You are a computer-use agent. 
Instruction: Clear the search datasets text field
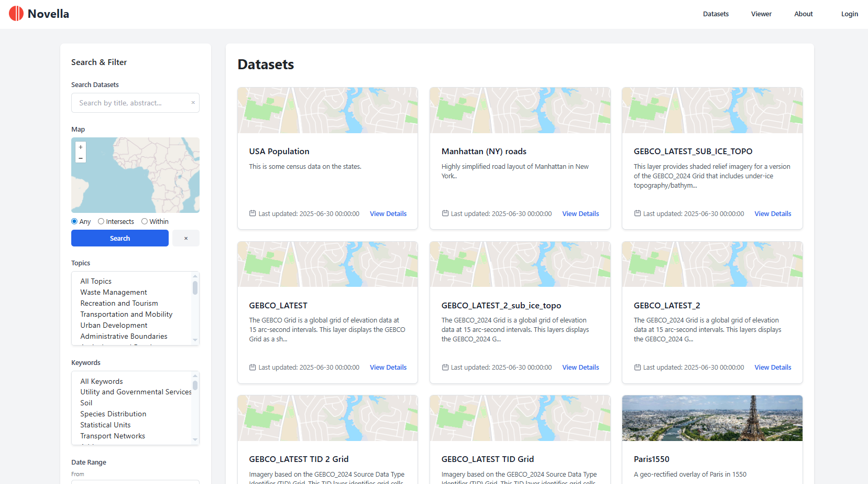click(x=193, y=103)
